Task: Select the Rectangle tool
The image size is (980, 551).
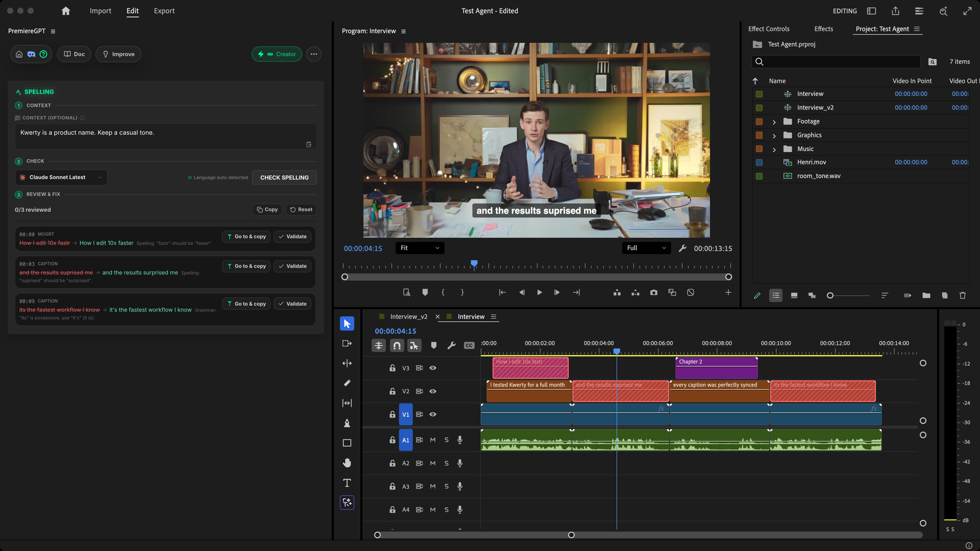Action: [x=347, y=443]
